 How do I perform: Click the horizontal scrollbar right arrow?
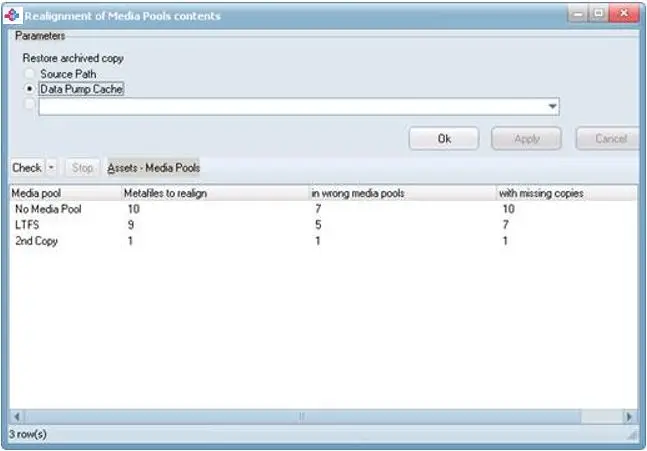pos(629,416)
